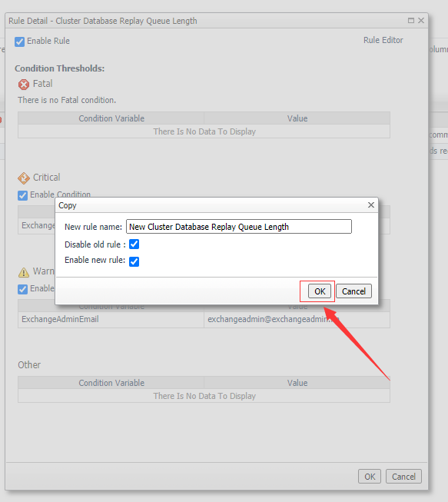Select the exchangeadmin@exchangeadmin email value cell
The height and width of the screenshot is (502, 448).
pyautogui.click(x=297, y=320)
